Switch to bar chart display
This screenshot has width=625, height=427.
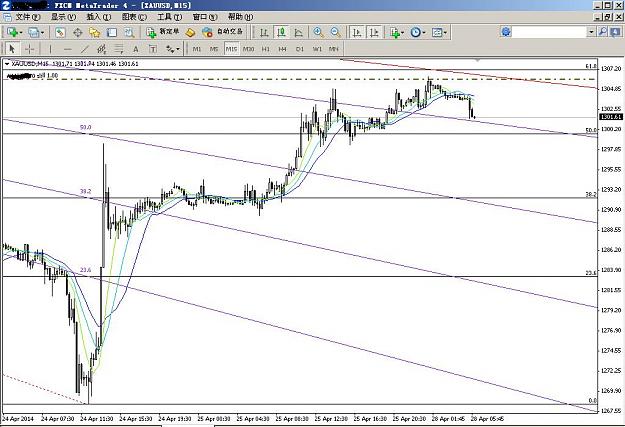tap(264, 32)
